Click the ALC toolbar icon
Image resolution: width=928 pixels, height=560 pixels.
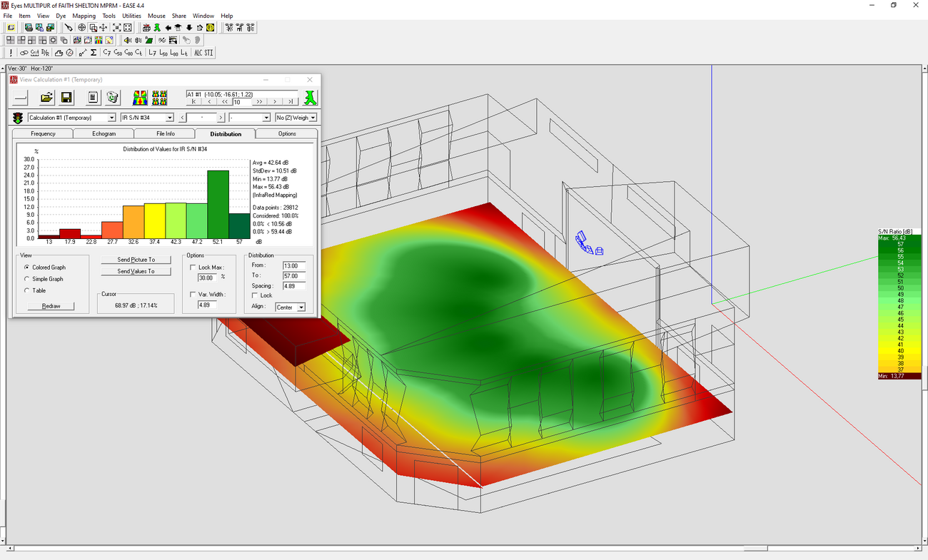point(198,53)
